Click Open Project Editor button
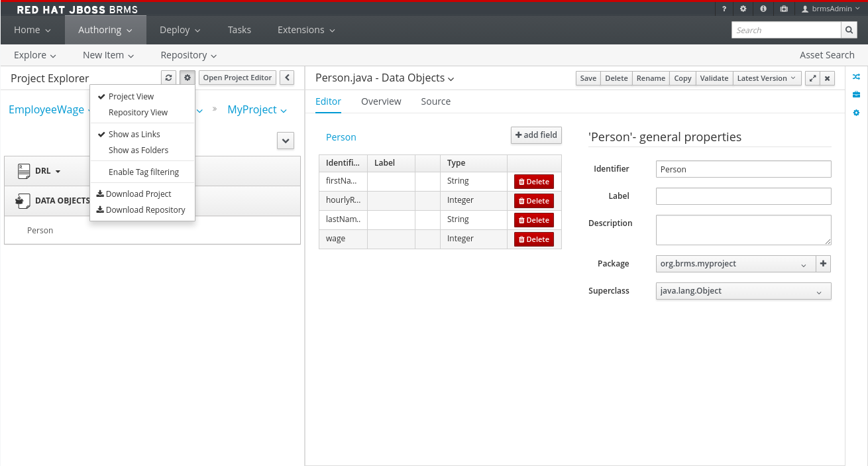Viewport: 868px width, 466px height. [237, 78]
